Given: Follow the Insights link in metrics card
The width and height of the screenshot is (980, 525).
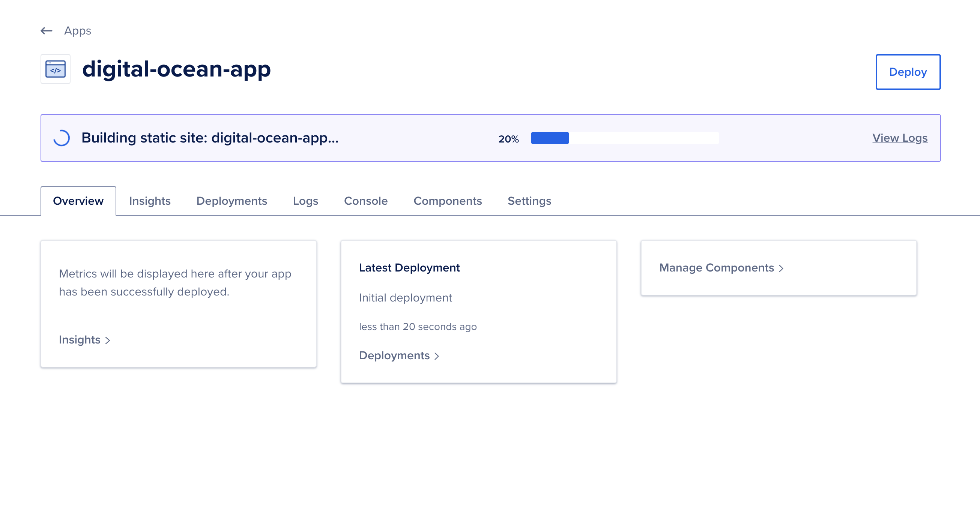Looking at the screenshot, I should coord(84,340).
